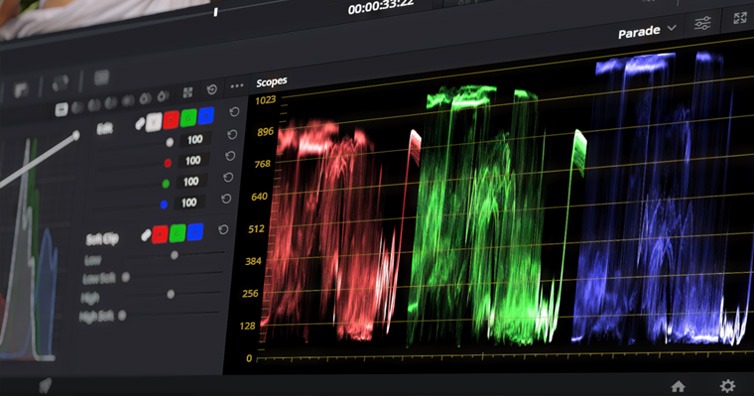Toggle the Edit channel link (gang) icon

[x=140, y=124]
